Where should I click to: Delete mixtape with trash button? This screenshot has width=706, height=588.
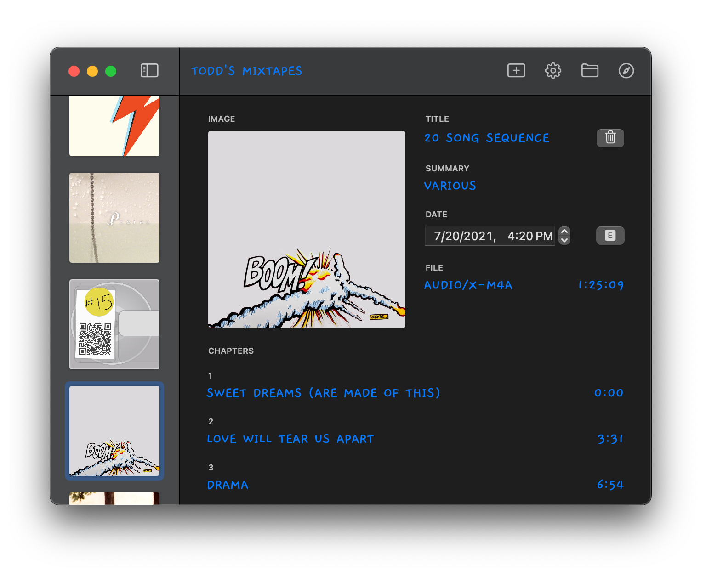(610, 138)
